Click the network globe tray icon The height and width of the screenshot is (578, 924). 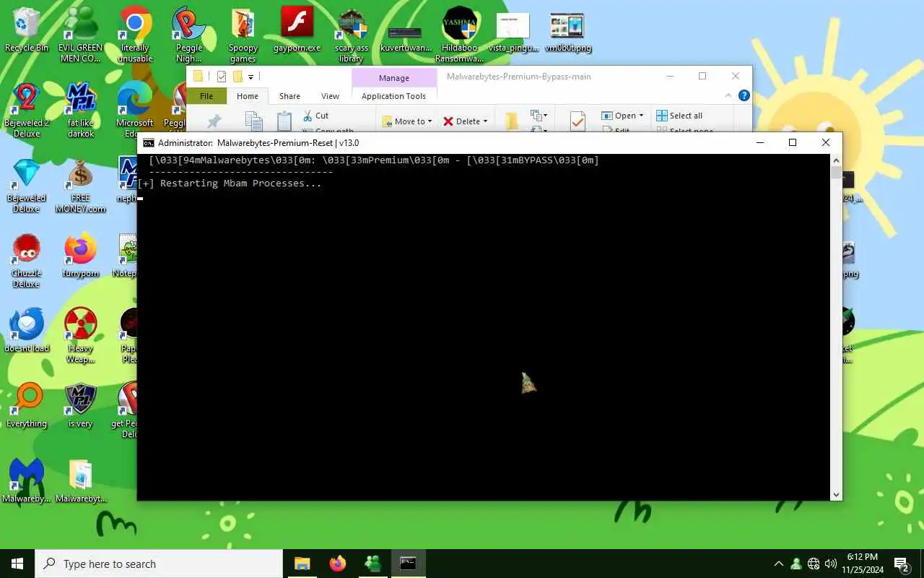[x=814, y=564]
